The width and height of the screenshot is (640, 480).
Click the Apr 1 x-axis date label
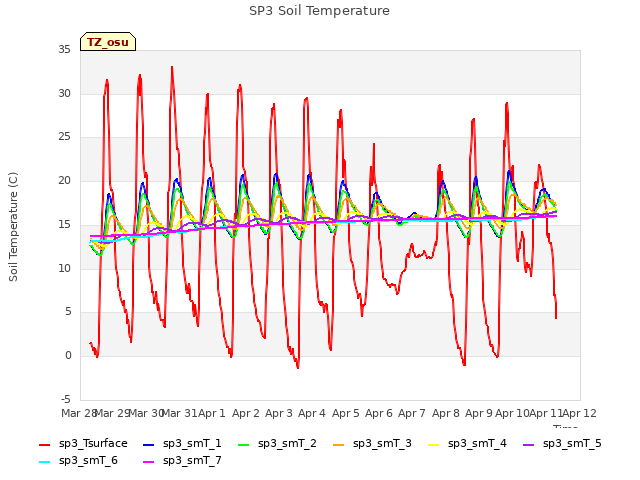tap(212, 413)
